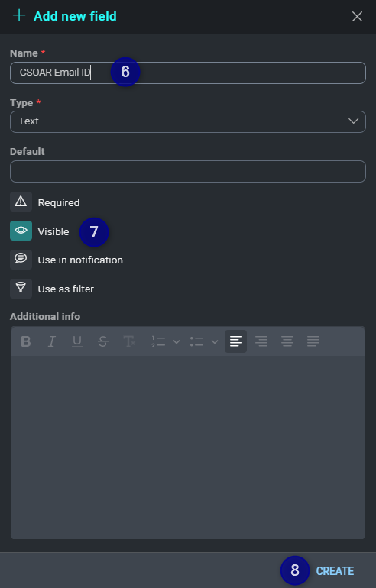
Task: Enable the Required toggle
Action: 21,202
